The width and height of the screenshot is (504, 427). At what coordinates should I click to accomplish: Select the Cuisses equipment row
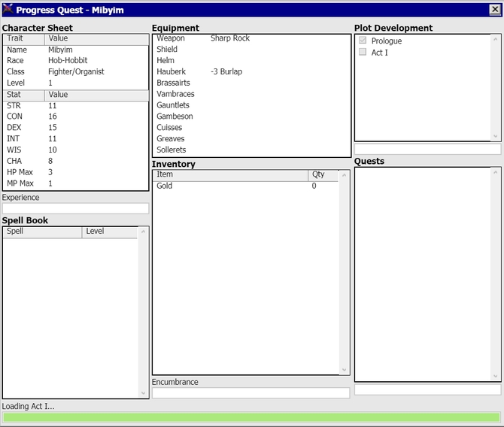point(252,128)
